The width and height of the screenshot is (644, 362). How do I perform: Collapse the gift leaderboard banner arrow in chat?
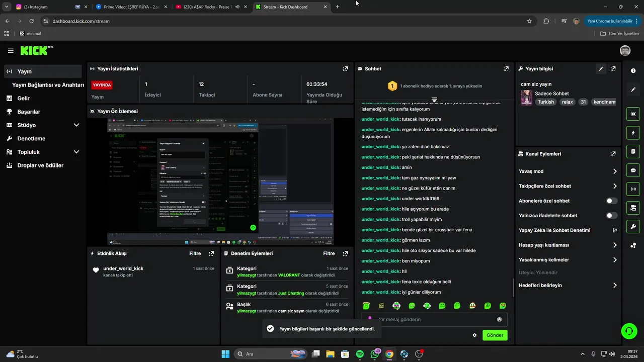(434, 100)
